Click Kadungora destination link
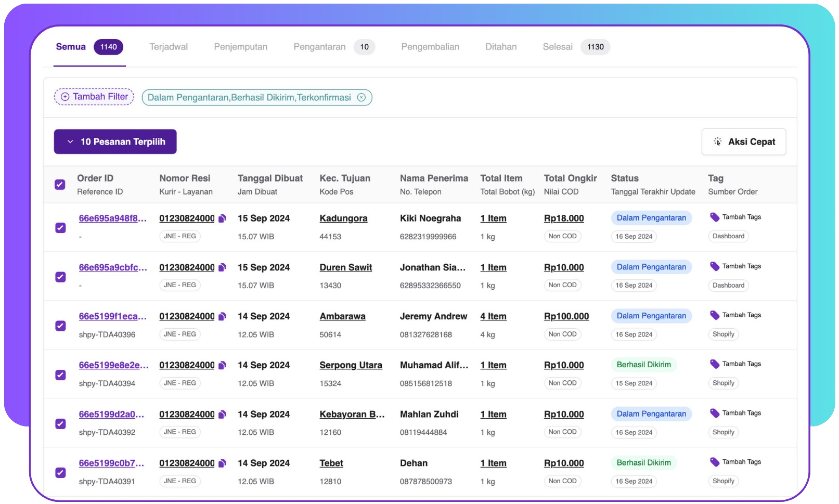839x504 pixels. click(343, 218)
